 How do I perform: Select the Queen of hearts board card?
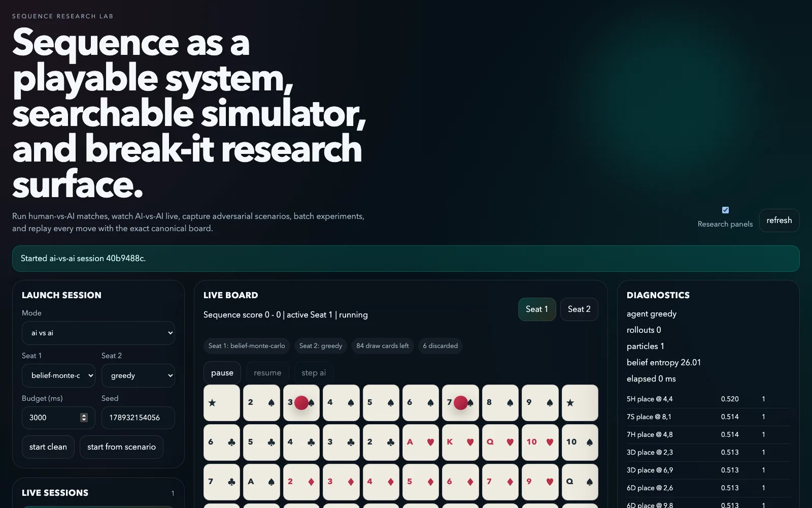pyautogui.click(x=500, y=442)
